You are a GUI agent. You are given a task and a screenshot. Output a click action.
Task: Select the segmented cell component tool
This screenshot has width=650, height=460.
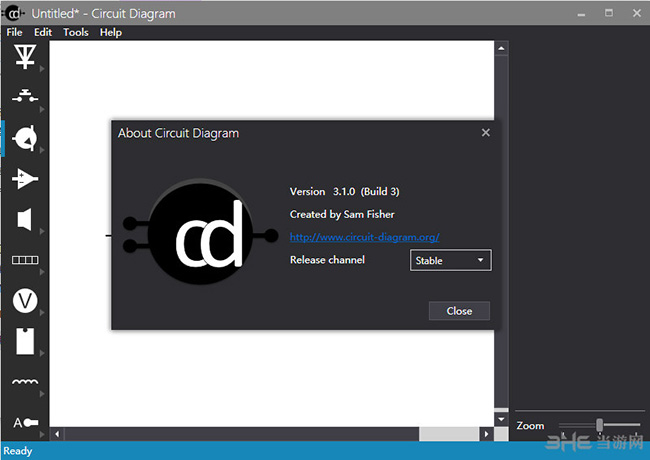point(25,260)
